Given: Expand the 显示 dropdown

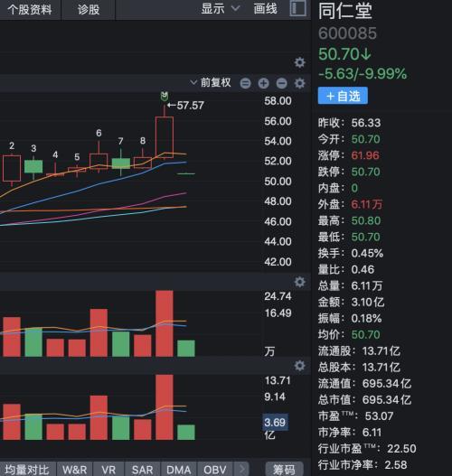Looking at the screenshot, I should pos(221,9).
